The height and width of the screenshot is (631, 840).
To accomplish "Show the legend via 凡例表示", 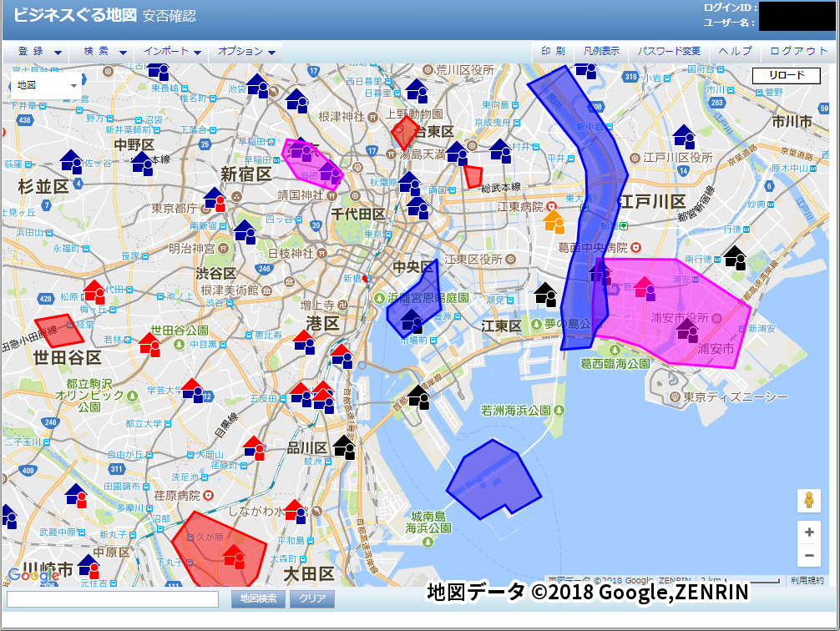I will click(x=601, y=52).
